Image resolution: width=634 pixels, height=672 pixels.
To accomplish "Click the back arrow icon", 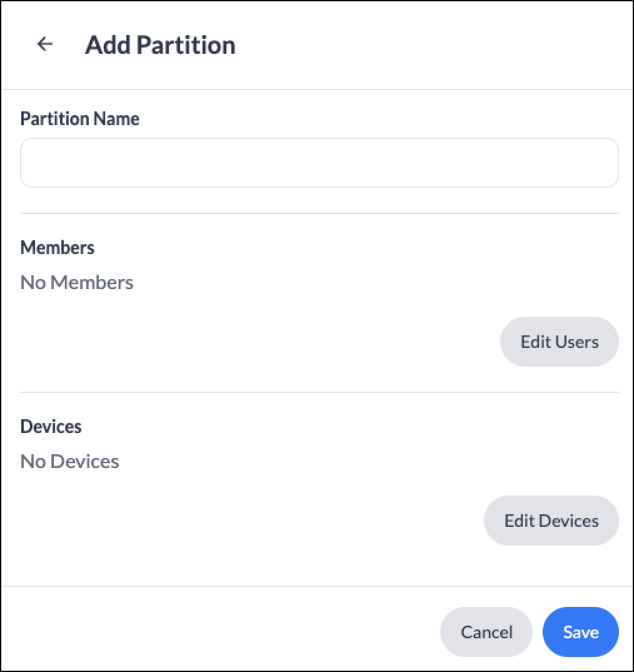I will click(x=44, y=44).
